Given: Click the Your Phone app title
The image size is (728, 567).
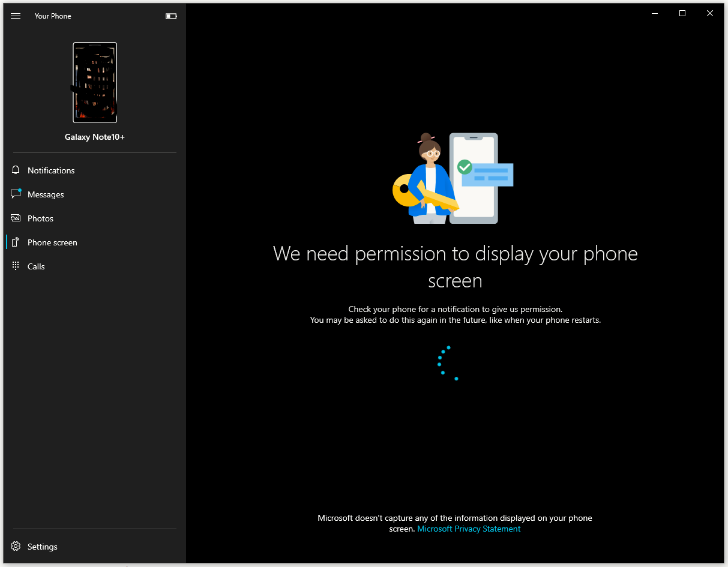Looking at the screenshot, I should click(53, 16).
